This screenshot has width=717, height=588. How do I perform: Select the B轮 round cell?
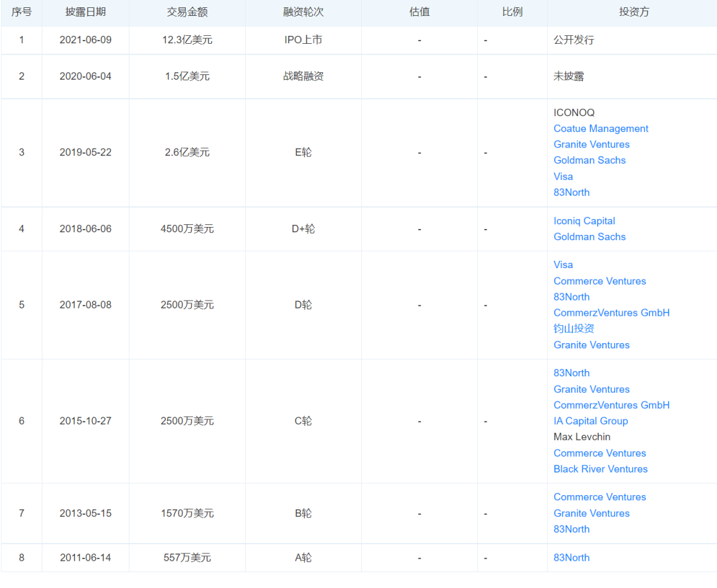pos(303,513)
